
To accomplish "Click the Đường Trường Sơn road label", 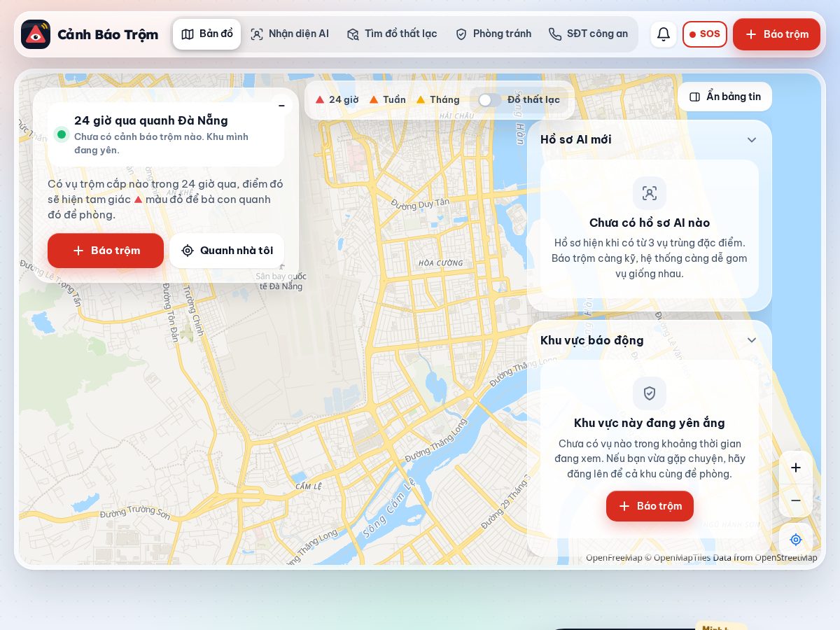I will [135, 513].
